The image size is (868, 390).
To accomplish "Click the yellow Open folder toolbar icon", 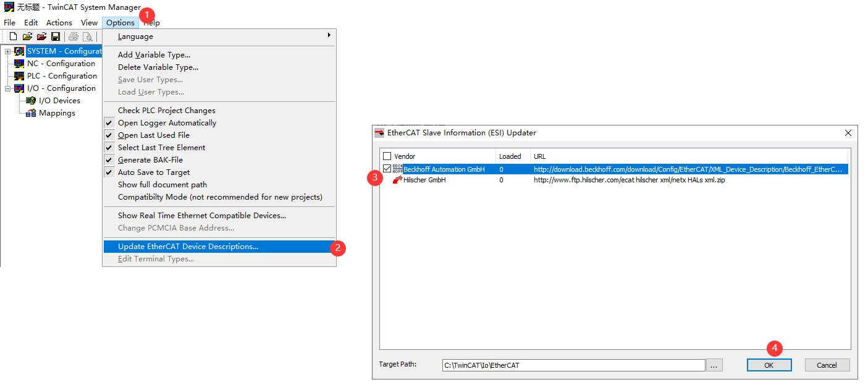I will (27, 37).
